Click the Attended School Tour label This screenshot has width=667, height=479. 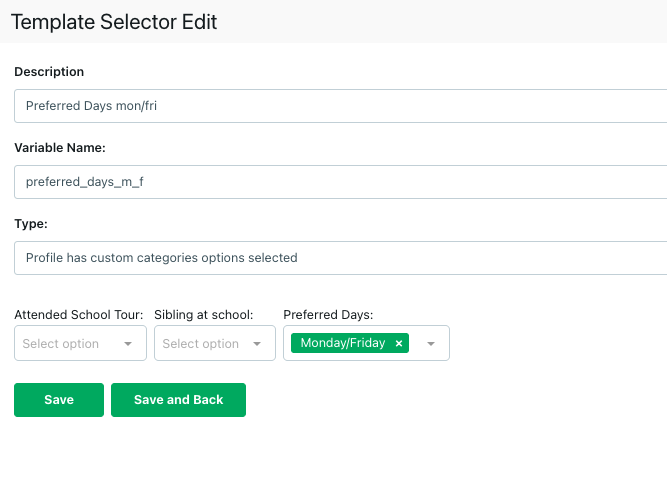point(79,314)
